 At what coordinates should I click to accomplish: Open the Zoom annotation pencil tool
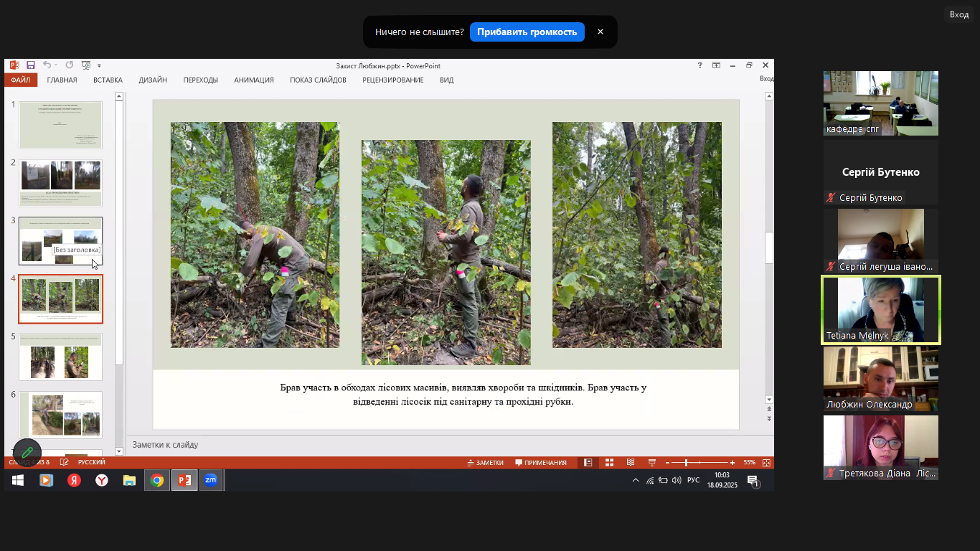coord(27,452)
